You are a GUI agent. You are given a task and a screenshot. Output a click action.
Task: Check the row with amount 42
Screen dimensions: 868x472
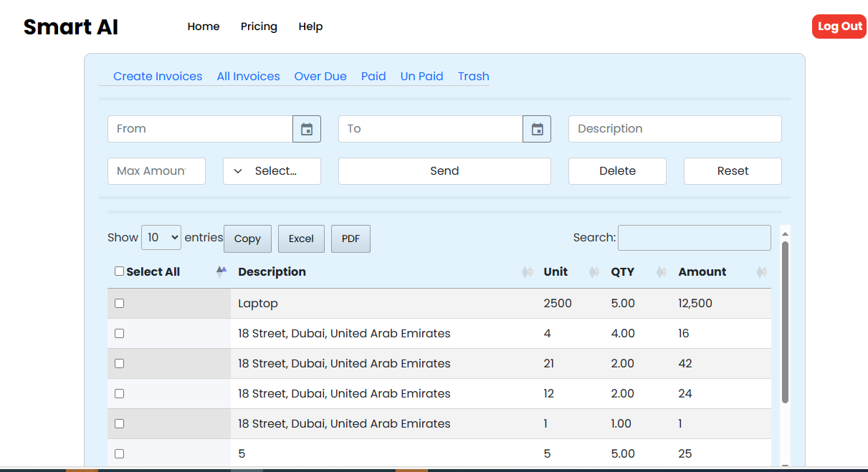pos(119,364)
